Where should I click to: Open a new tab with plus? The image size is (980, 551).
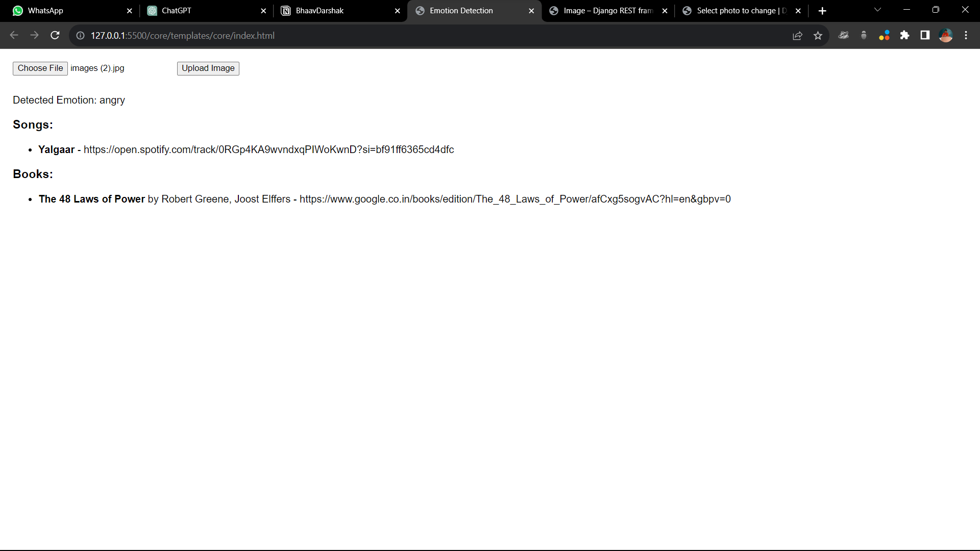pos(822,11)
